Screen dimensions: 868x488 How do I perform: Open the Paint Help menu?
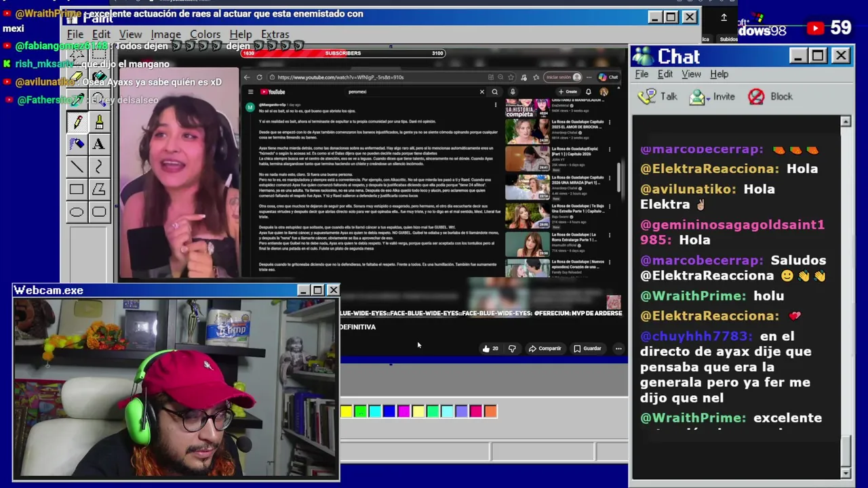click(241, 35)
